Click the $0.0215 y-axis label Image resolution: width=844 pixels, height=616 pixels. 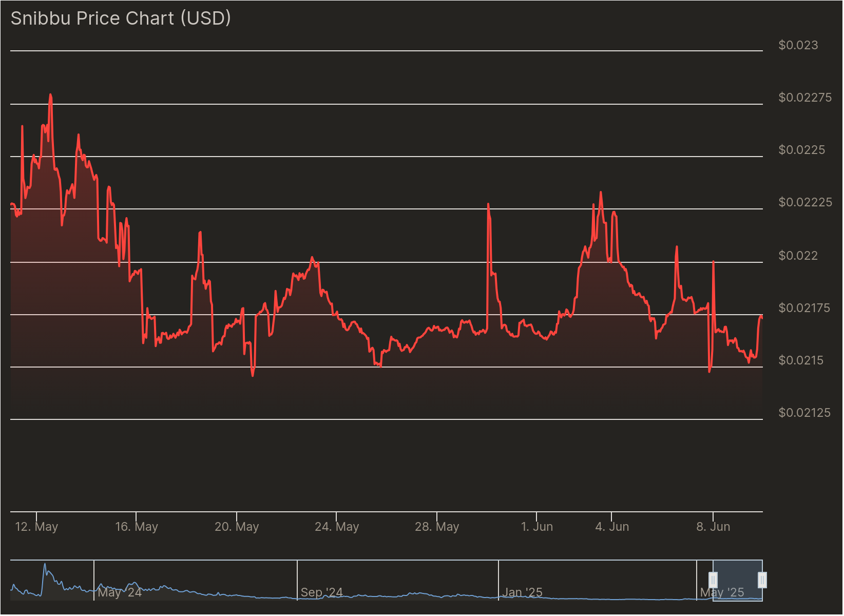tap(801, 361)
